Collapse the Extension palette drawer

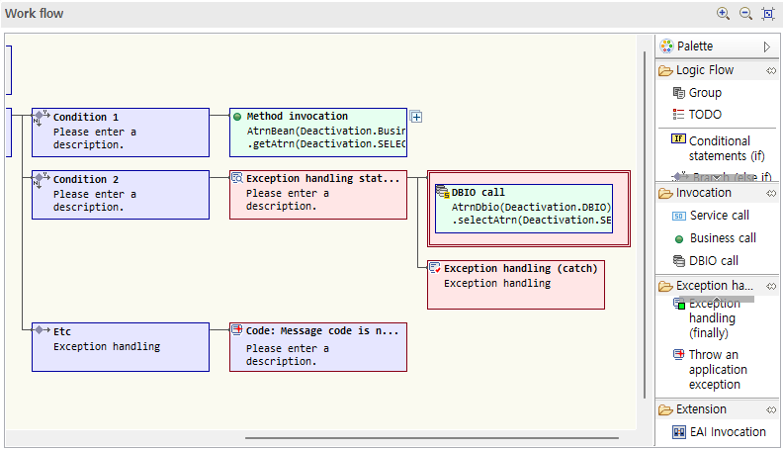(x=771, y=409)
